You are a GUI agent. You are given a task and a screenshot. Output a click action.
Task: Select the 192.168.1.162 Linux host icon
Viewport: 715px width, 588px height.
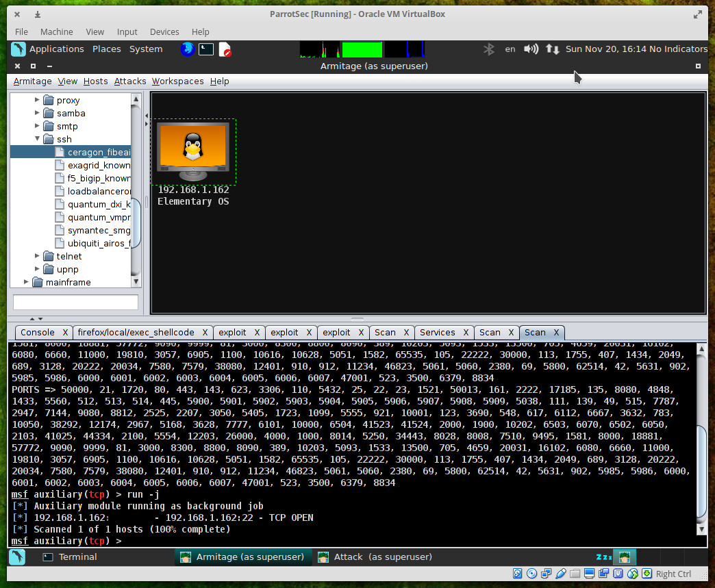[193, 152]
